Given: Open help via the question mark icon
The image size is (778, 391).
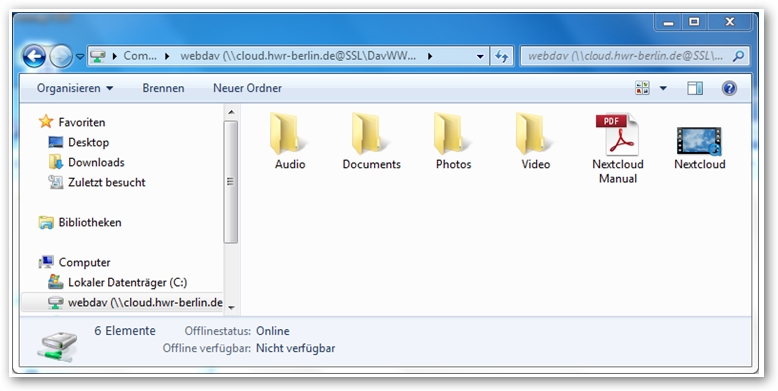Looking at the screenshot, I should click(x=729, y=88).
